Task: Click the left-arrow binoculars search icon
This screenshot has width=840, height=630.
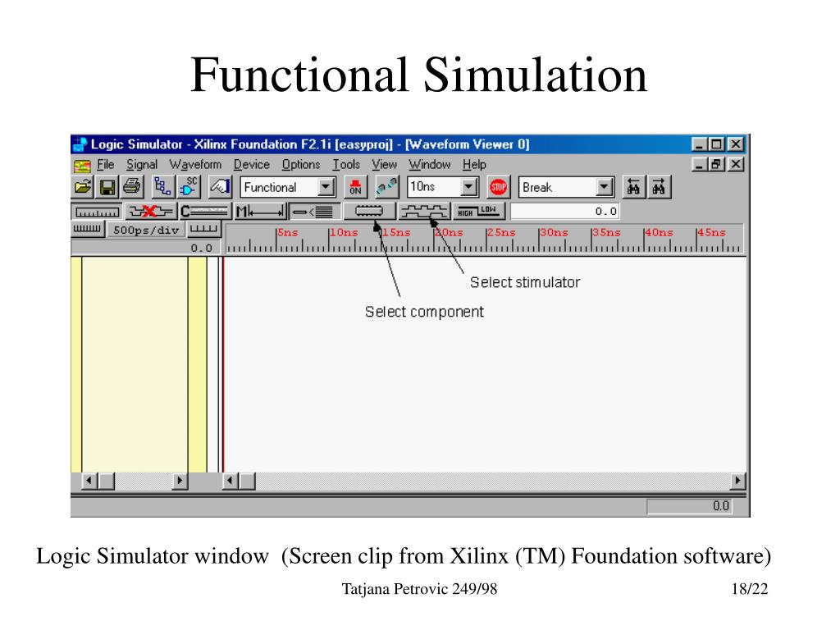Action: (634, 187)
